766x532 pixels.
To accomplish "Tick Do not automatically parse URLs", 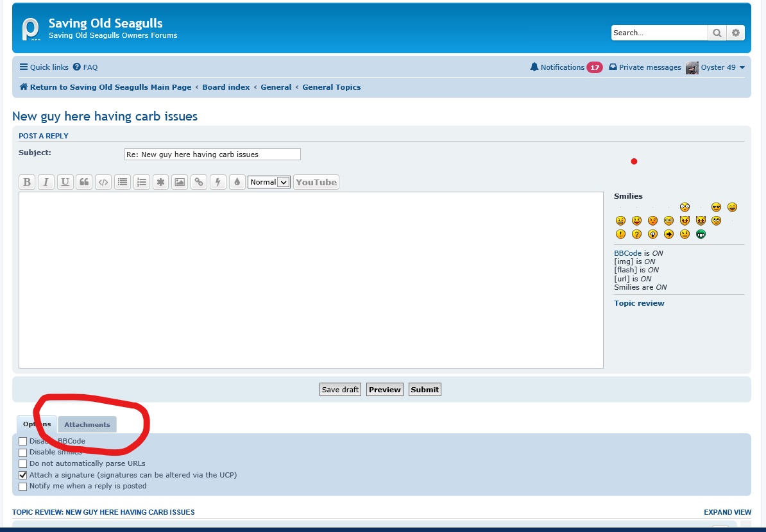I will (23, 464).
